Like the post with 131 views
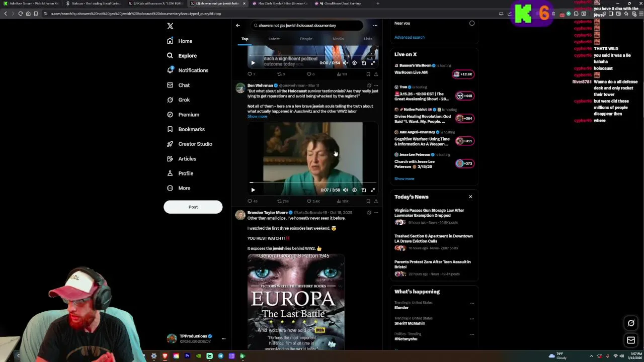This screenshot has width=644, height=362. pos(311,74)
